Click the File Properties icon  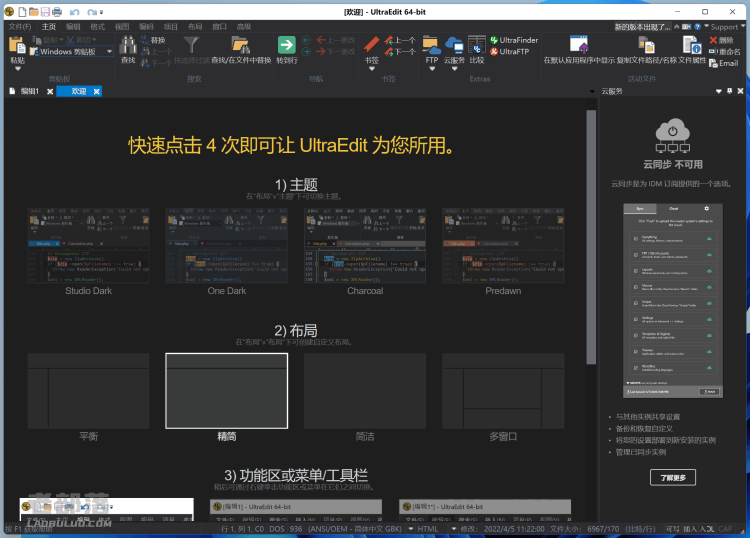click(x=692, y=45)
